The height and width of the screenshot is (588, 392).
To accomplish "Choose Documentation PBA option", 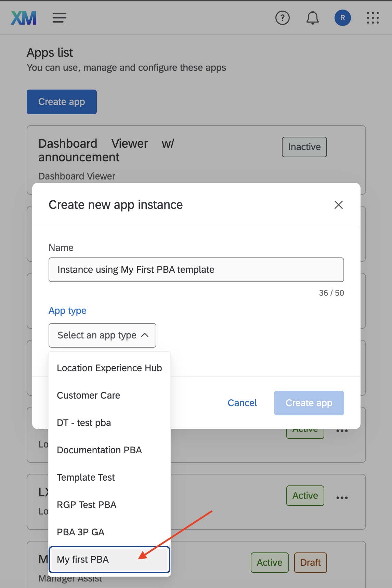I will pyautogui.click(x=109, y=450).
